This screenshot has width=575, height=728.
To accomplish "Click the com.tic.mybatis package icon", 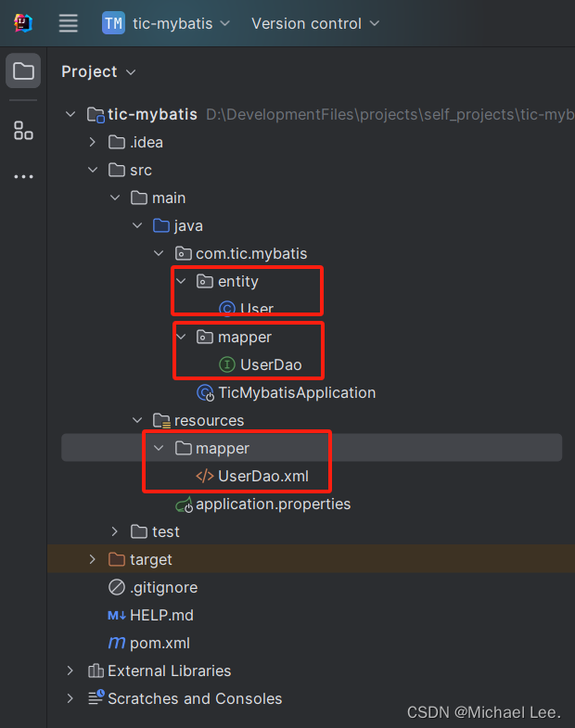I will [183, 253].
